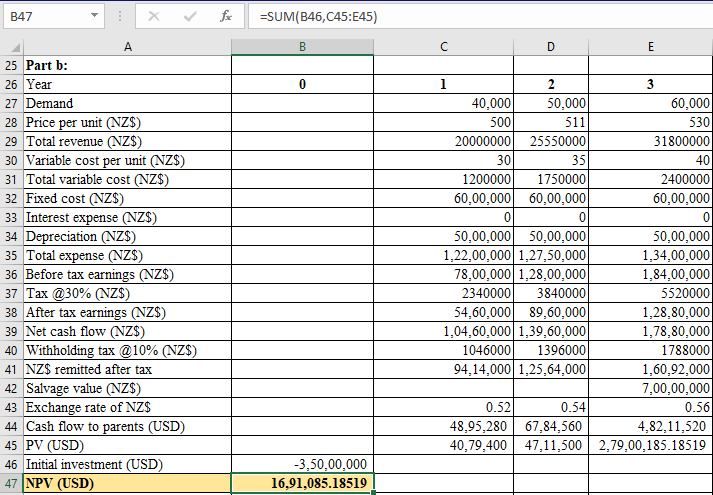The height and width of the screenshot is (495, 713).
Task: Click inside the Name Box showing B47
Action: (45, 17)
